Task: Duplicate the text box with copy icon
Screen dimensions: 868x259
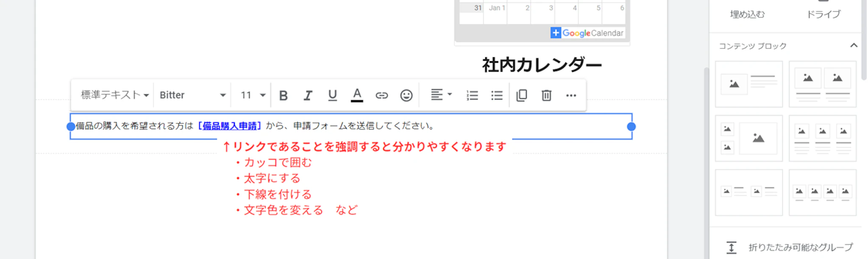Action: click(522, 96)
